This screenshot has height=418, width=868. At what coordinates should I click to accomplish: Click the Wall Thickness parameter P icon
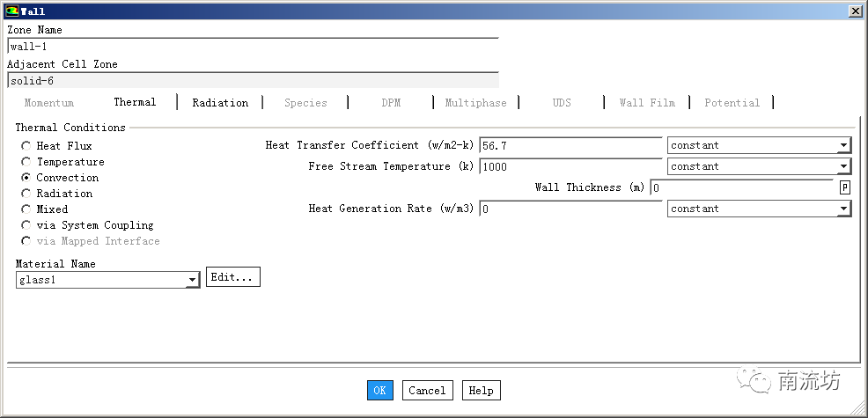pos(844,187)
